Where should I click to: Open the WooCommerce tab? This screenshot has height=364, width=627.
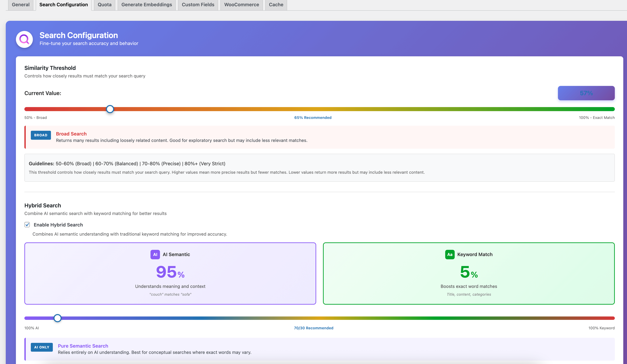pos(241,5)
